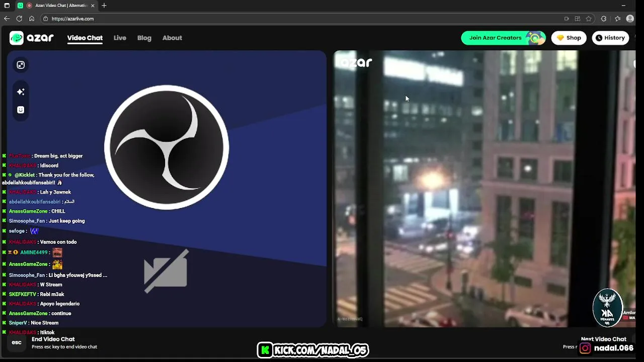The height and width of the screenshot is (362, 644).
Task: Switch to the Live tab
Action: [x=120, y=38]
